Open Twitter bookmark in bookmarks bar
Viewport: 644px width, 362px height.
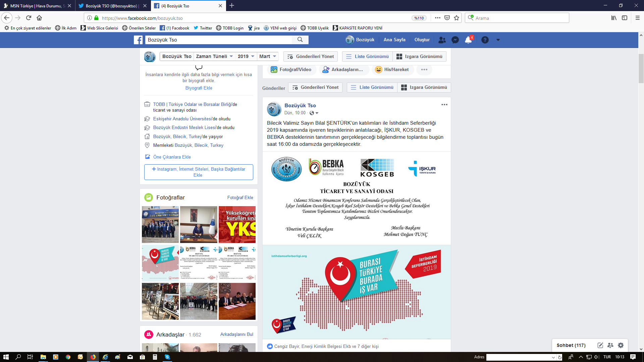[203, 28]
